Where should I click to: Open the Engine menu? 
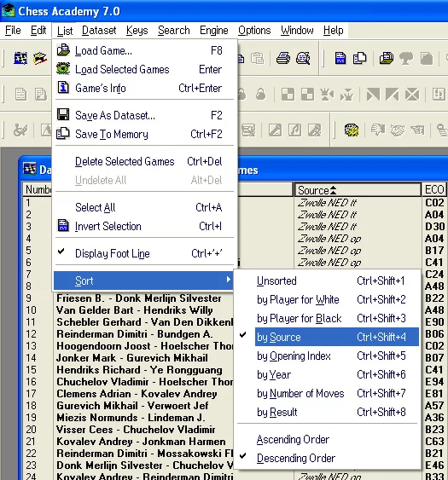coord(214,31)
